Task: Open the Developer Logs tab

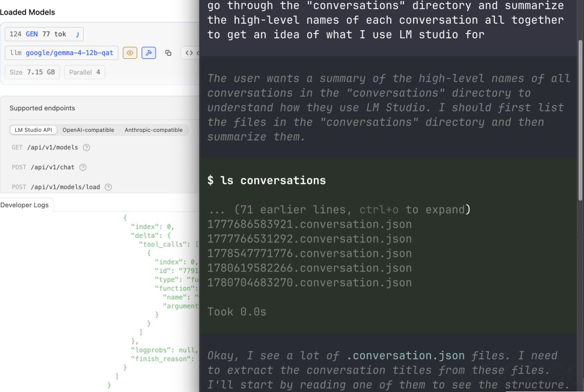Action: pyautogui.click(x=24, y=205)
